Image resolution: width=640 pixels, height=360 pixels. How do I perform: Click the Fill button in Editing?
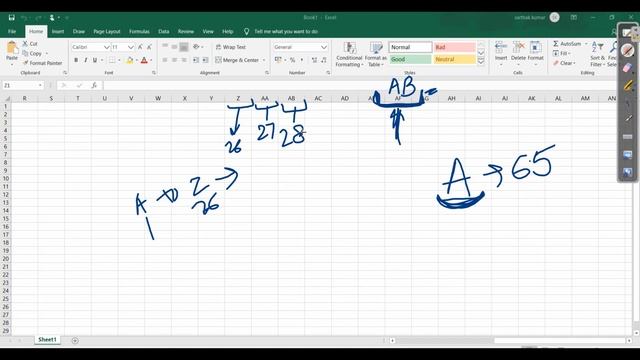562,53
